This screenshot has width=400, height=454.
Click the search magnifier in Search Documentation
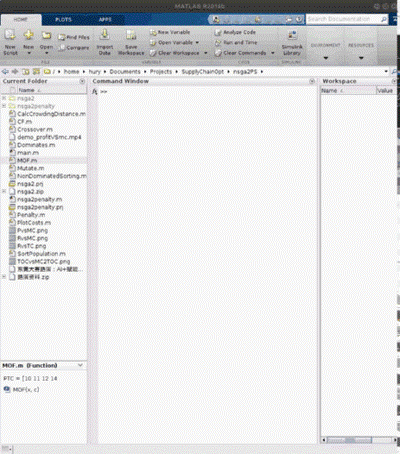pyautogui.click(x=384, y=19)
